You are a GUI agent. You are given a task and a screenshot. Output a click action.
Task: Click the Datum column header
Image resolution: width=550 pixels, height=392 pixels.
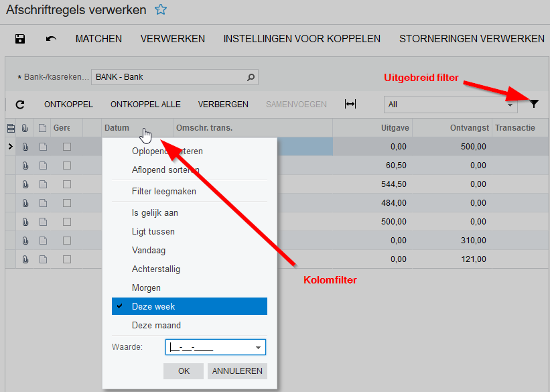pos(137,128)
